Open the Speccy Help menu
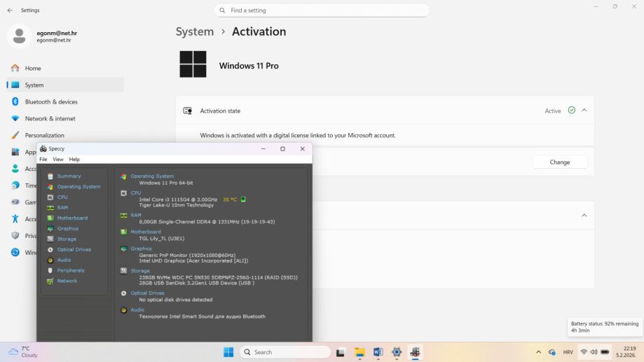 [74, 159]
